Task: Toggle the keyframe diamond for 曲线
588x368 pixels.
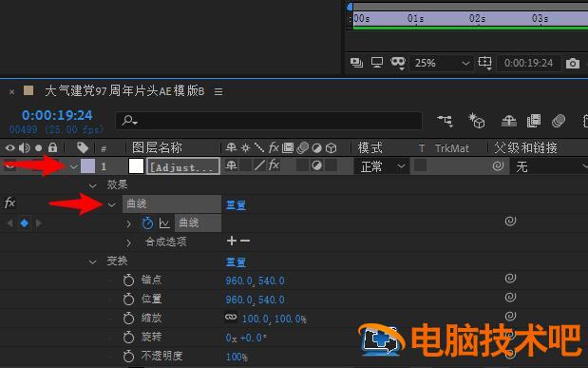Action: pos(25,223)
